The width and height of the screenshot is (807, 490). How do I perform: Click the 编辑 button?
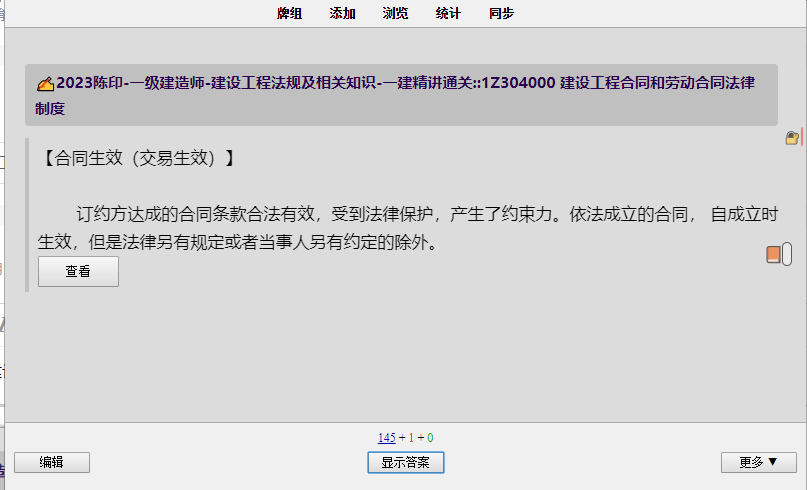pyautogui.click(x=52, y=462)
